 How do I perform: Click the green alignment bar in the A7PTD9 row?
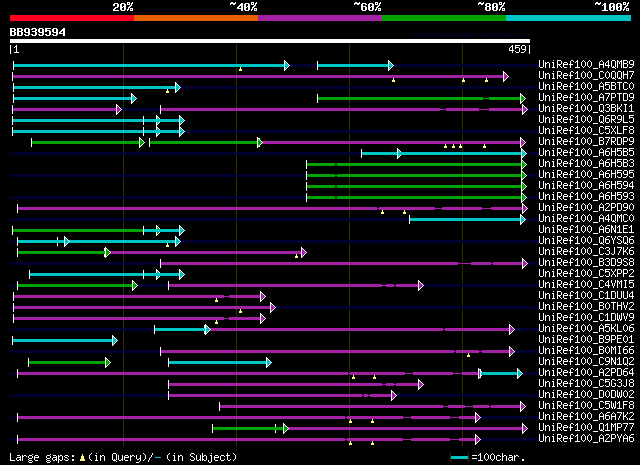coord(421,98)
